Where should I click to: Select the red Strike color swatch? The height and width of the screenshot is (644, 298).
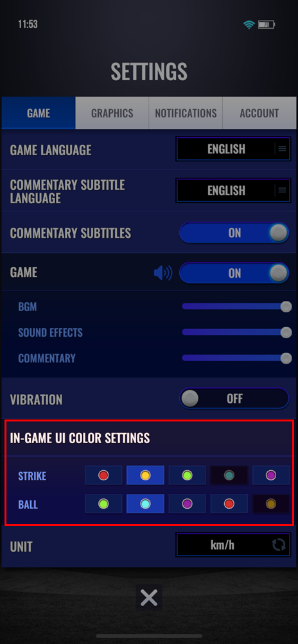[x=103, y=475]
